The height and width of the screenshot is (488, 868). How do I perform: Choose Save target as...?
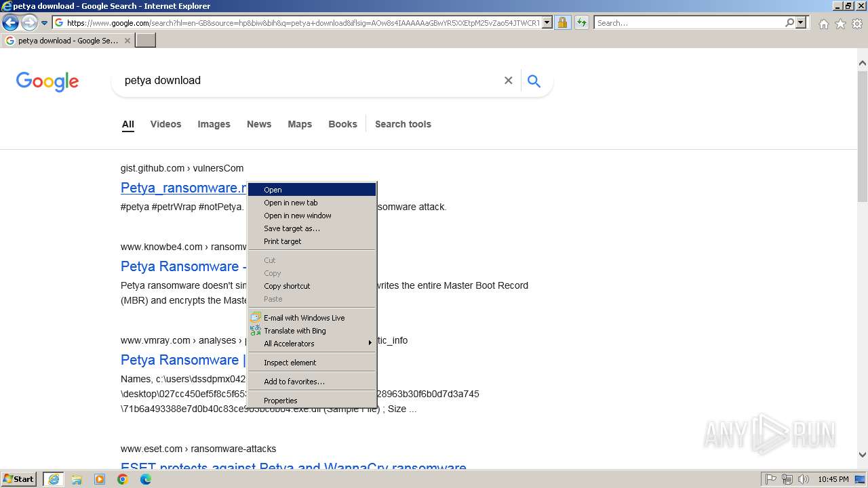312,228
